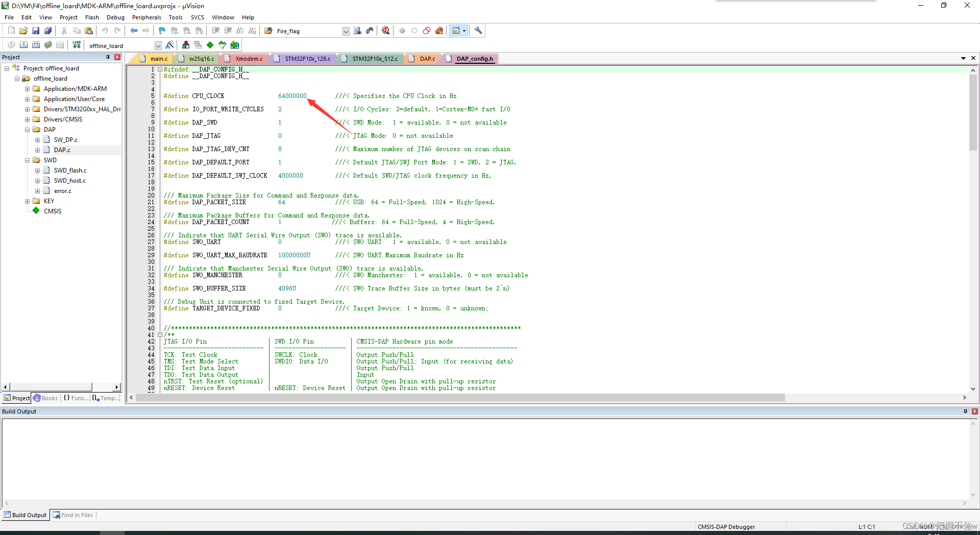Toggle code folding at line 41 comment block
This screenshot has width=980, height=535.
click(160, 335)
